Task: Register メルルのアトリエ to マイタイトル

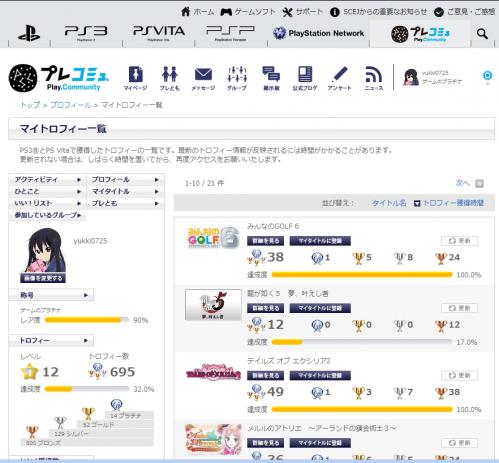Action: (320, 443)
